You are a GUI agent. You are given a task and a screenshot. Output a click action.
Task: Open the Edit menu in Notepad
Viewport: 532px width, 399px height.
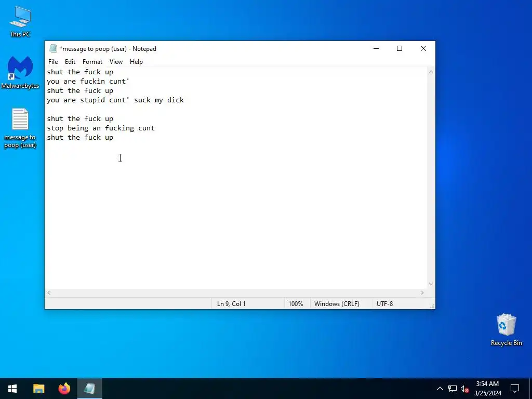(x=70, y=62)
